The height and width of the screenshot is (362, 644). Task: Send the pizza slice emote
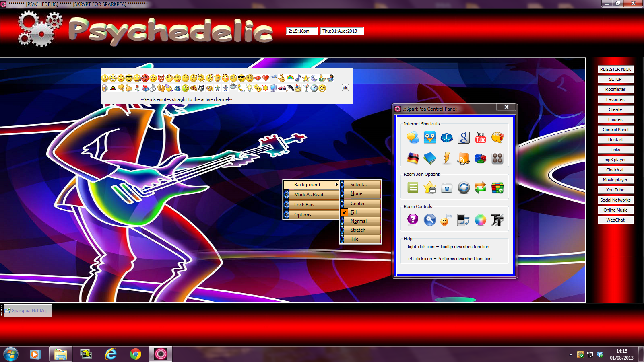coord(193,88)
